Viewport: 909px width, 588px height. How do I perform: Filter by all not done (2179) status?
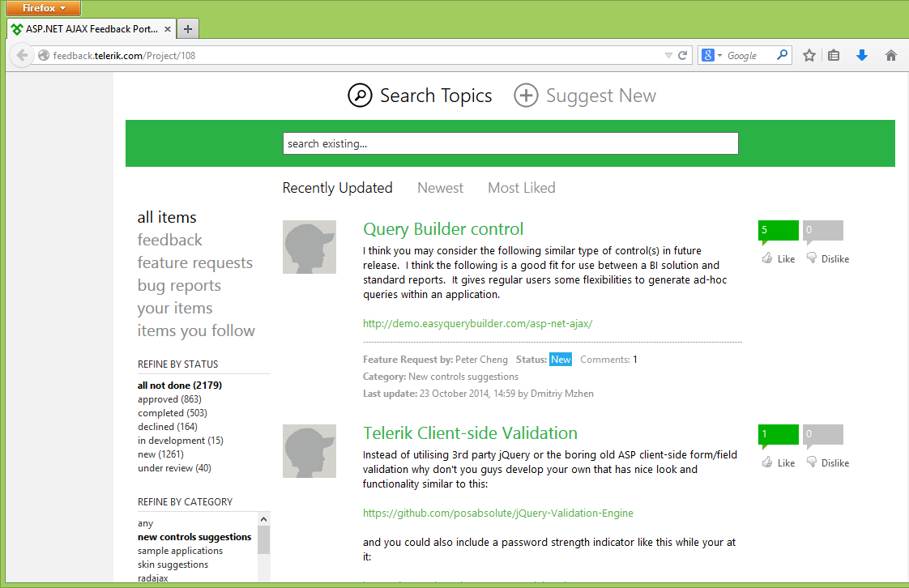point(180,386)
